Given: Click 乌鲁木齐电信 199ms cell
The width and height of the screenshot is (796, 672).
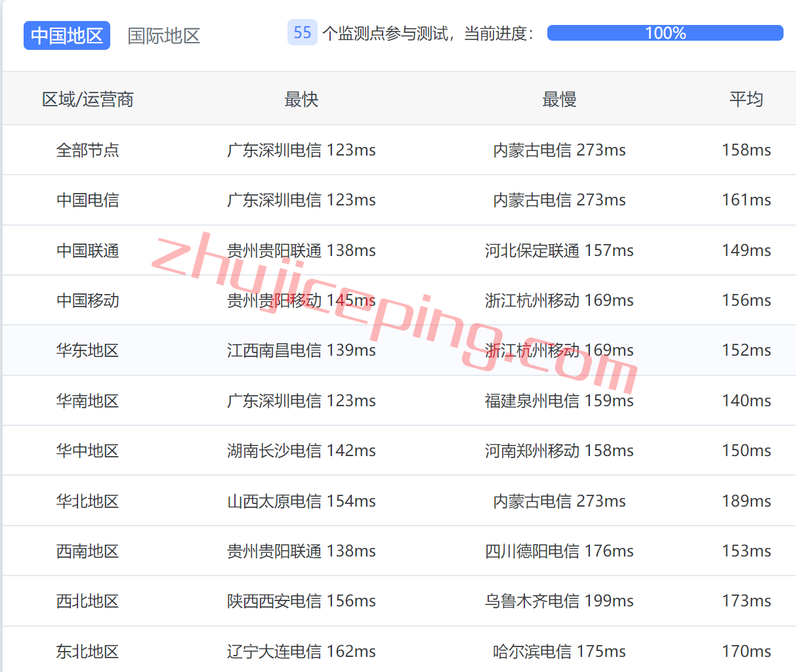Looking at the screenshot, I should coord(559,600).
